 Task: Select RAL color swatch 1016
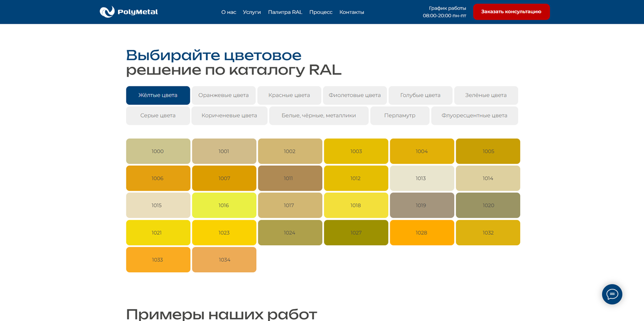224,205
